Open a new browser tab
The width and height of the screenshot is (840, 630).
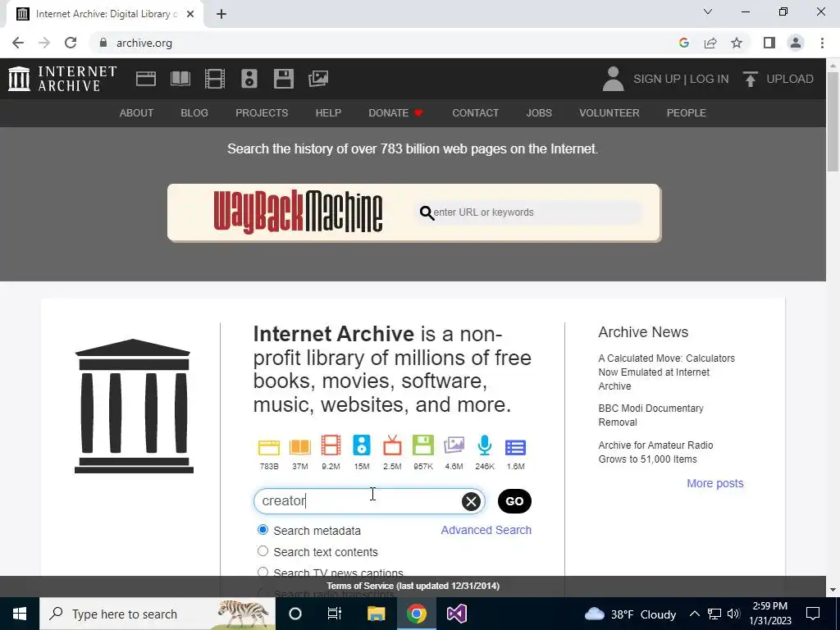click(x=221, y=15)
